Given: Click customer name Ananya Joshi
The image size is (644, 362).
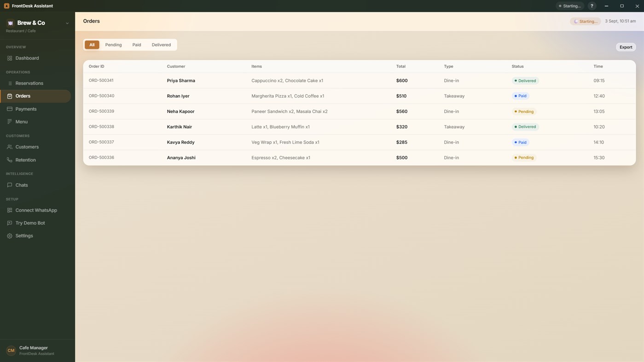Looking at the screenshot, I should (181, 158).
